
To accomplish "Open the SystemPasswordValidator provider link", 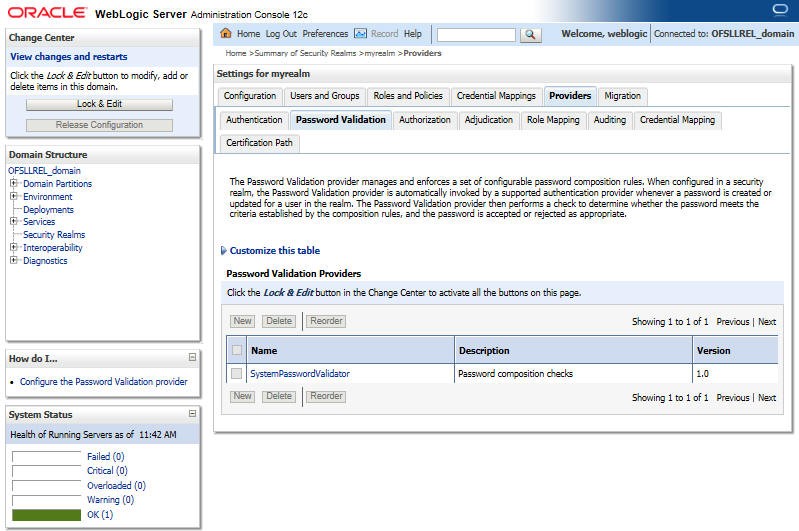I will tap(300, 374).
